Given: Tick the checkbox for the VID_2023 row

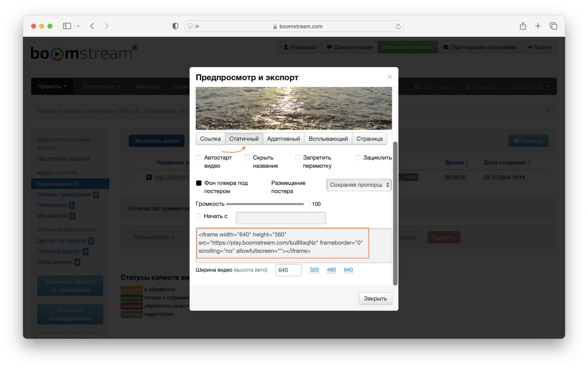Looking at the screenshot, I should point(129,178).
